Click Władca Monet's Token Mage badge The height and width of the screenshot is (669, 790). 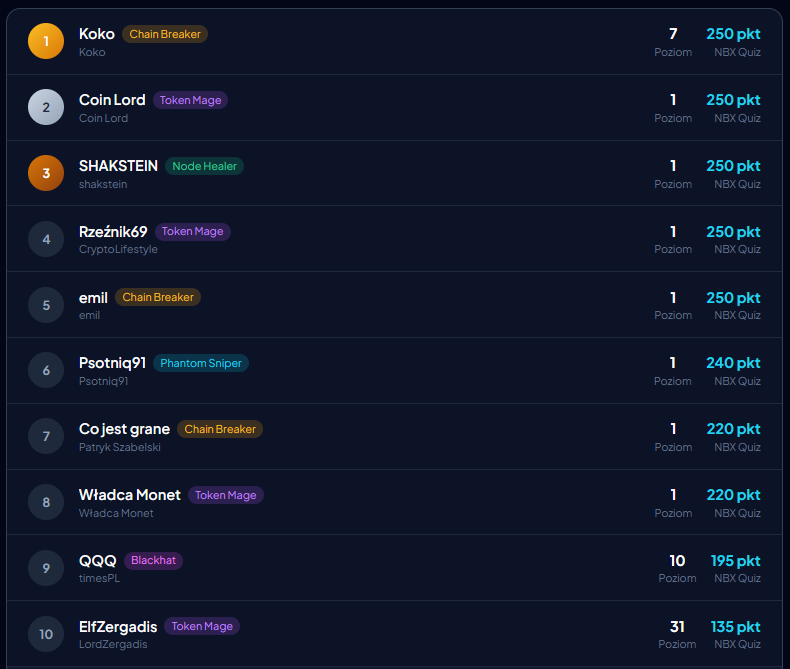(226, 495)
